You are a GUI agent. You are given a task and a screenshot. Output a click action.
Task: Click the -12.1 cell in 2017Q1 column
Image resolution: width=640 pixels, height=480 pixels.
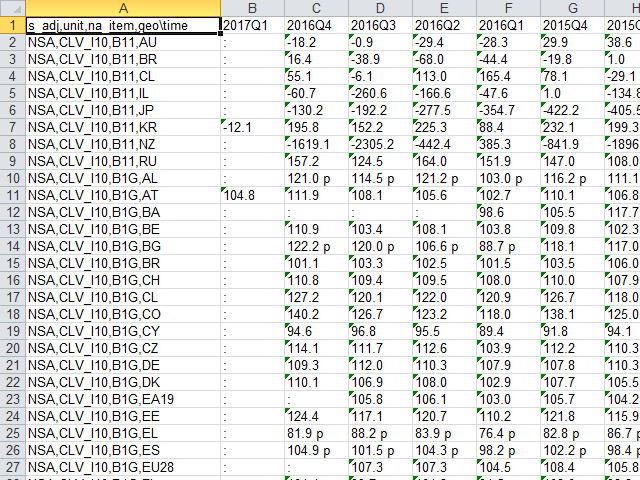tap(251, 127)
